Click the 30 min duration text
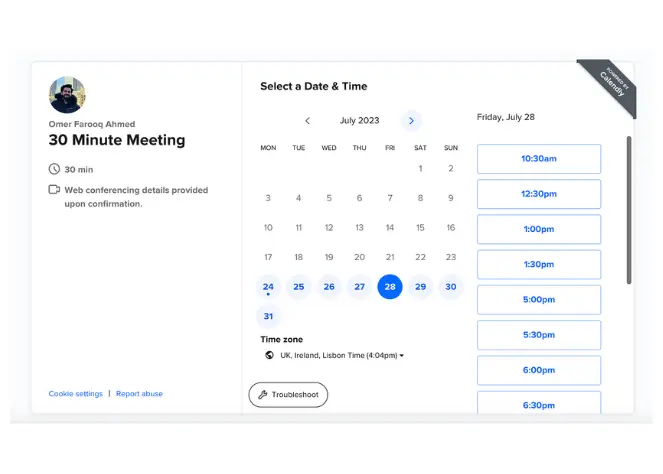The image size is (663, 474). 79,170
